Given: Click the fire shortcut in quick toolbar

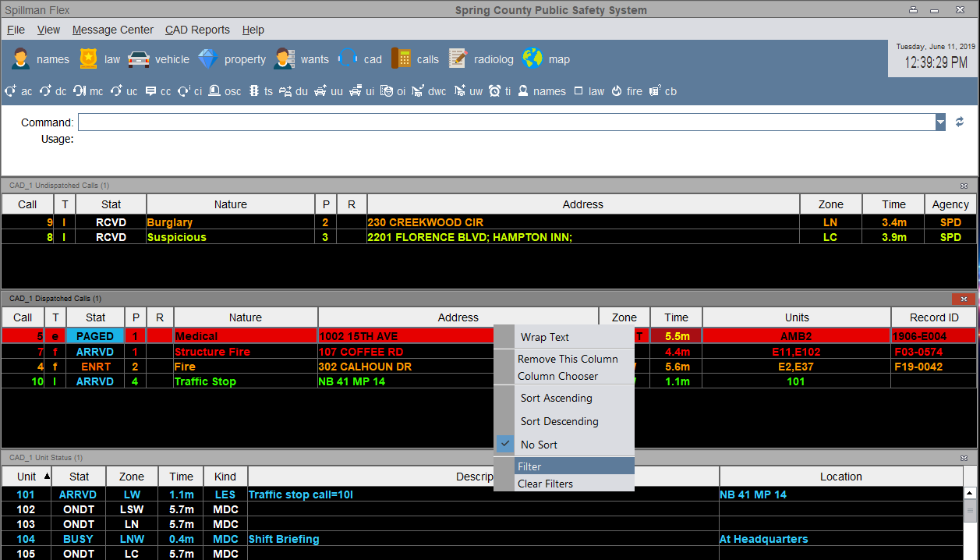Looking at the screenshot, I should pyautogui.click(x=617, y=91).
